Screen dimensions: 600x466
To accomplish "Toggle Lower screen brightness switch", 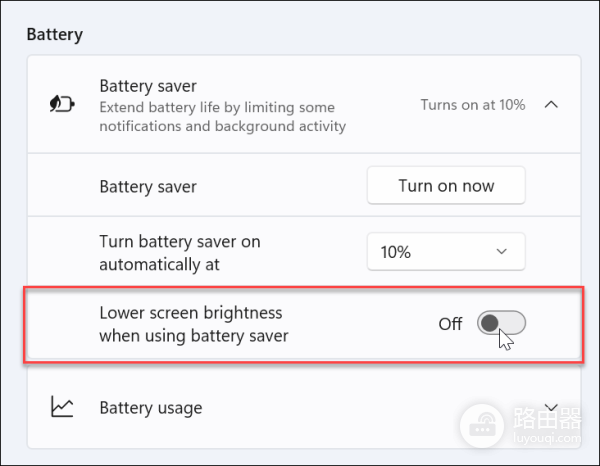I will pyautogui.click(x=501, y=323).
